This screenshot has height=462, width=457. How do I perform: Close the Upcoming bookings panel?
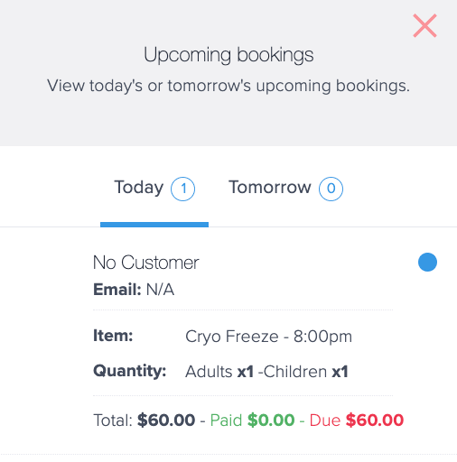tap(425, 26)
